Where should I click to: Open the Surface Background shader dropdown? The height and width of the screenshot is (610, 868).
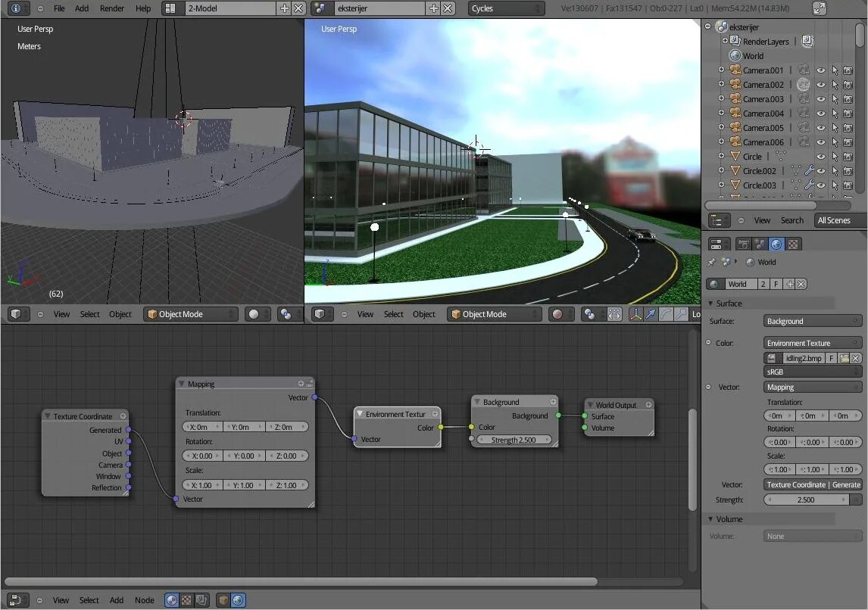812,322
